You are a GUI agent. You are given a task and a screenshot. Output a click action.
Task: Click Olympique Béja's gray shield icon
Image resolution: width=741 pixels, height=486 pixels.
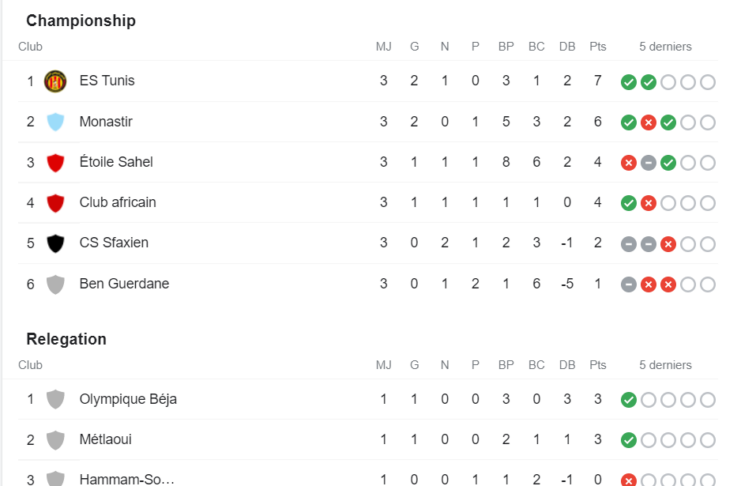(x=55, y=399)
